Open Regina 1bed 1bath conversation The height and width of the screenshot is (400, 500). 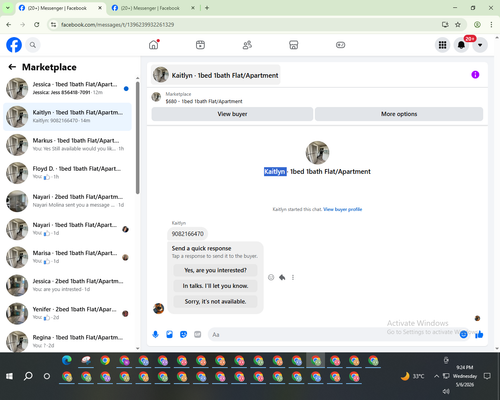67,341
